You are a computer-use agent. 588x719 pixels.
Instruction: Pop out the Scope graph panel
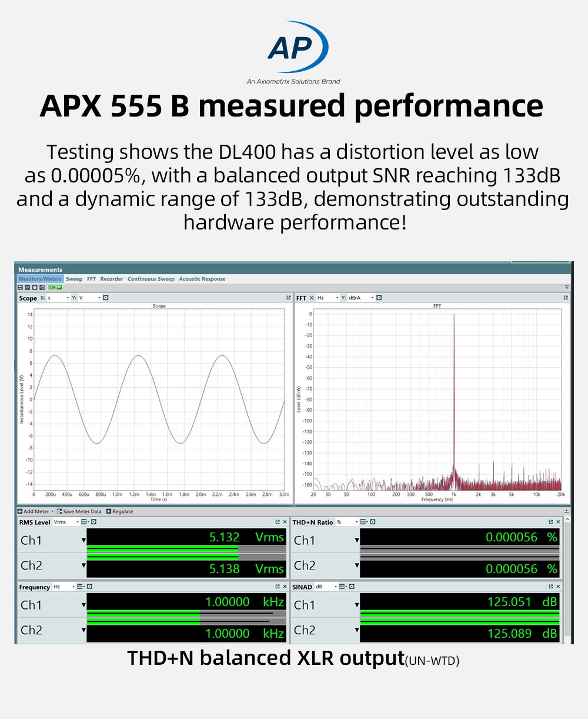(288, 298)
